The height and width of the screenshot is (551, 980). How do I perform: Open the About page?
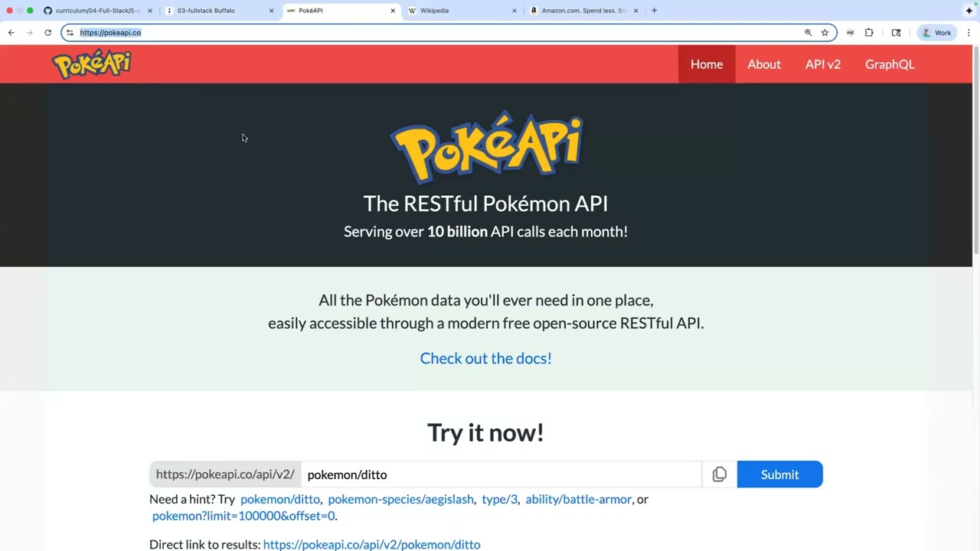point(764,64)
